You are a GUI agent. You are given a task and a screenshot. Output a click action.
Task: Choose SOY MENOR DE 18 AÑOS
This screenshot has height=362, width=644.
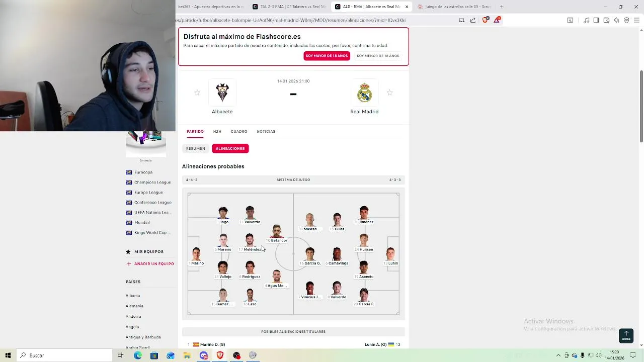[378, 56]
